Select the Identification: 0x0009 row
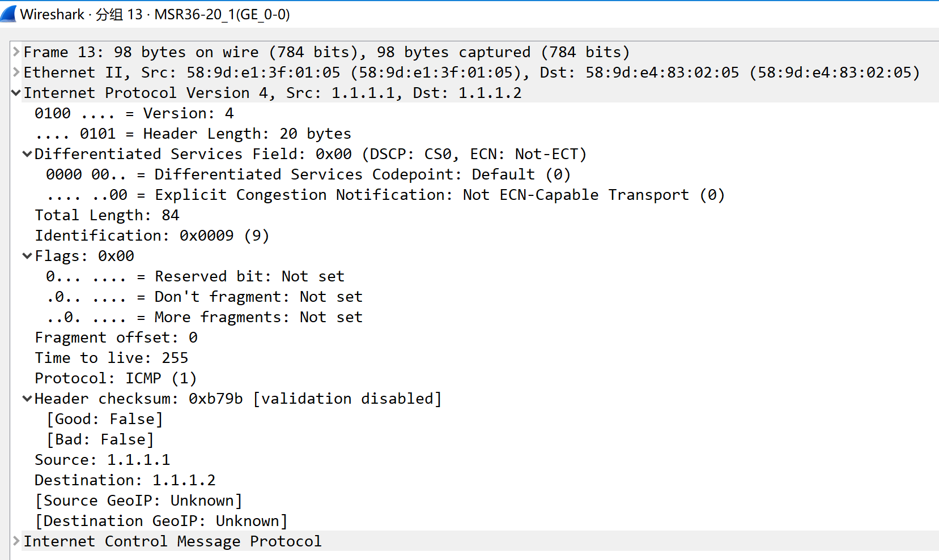 [152, 236]
